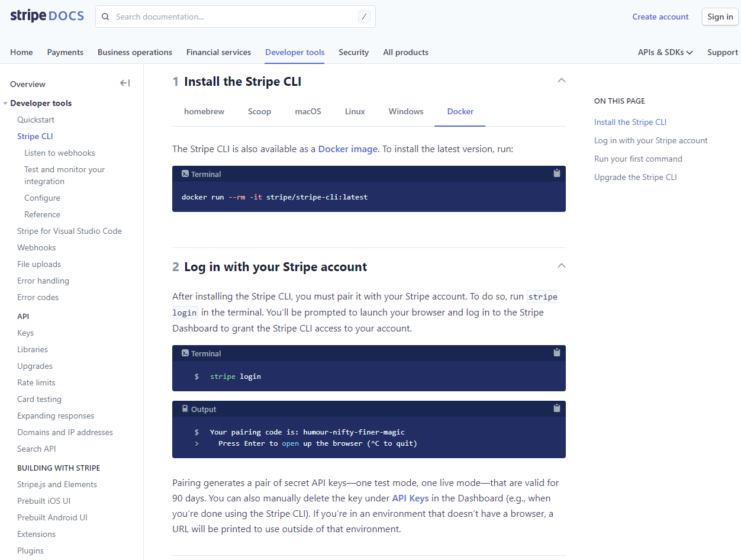Open Prebuilt Android UI page
This screenshot has height=560, width=741.
point(52,517)
